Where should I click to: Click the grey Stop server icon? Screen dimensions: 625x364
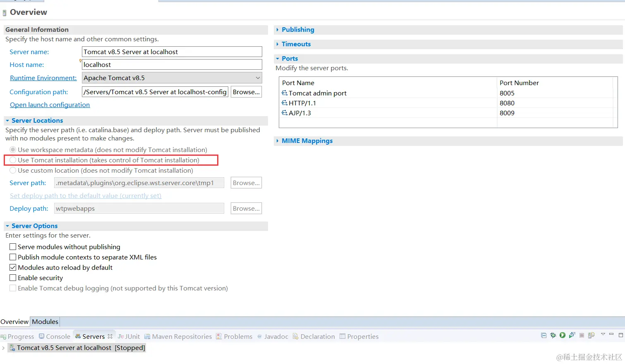coord(582,335)
